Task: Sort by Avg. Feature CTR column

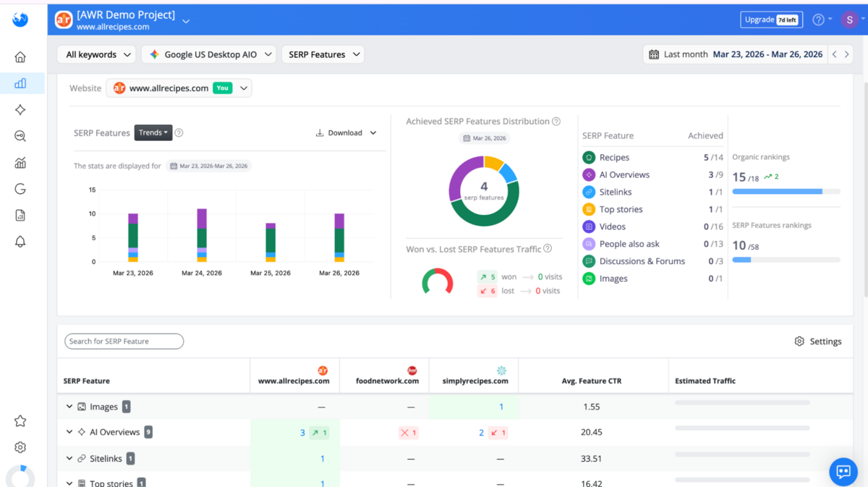Action: [x=592, y=381]
